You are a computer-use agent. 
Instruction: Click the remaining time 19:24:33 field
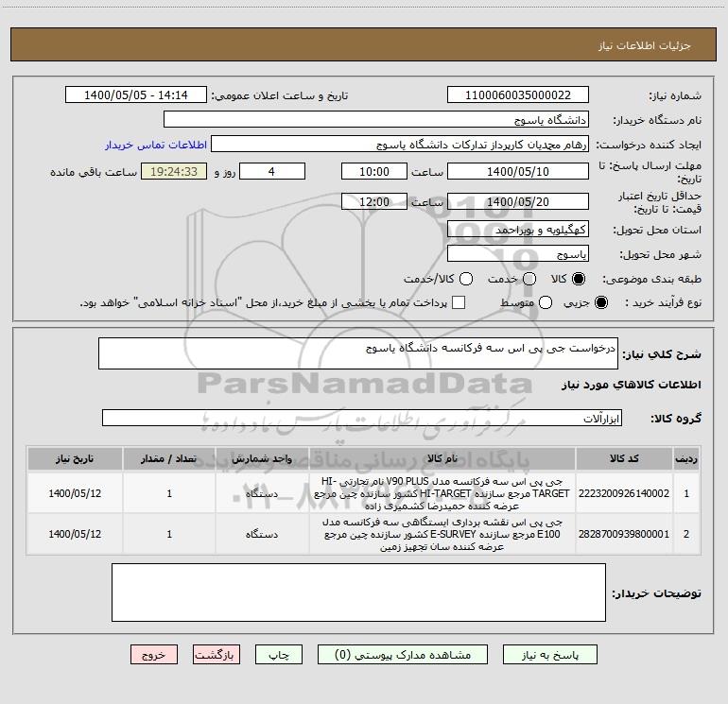pos(174,171)
